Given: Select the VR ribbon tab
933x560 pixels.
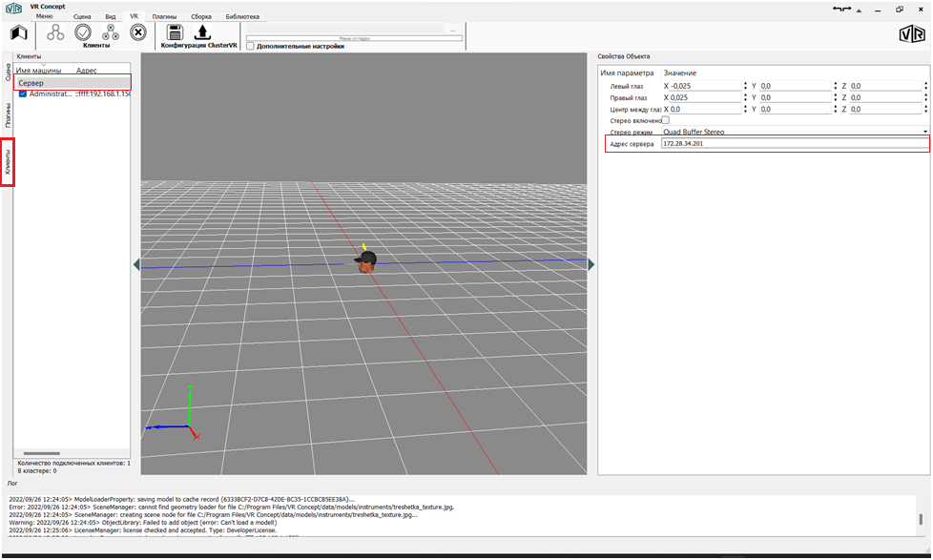Looking at the screenshot, I should click(134, 16).
